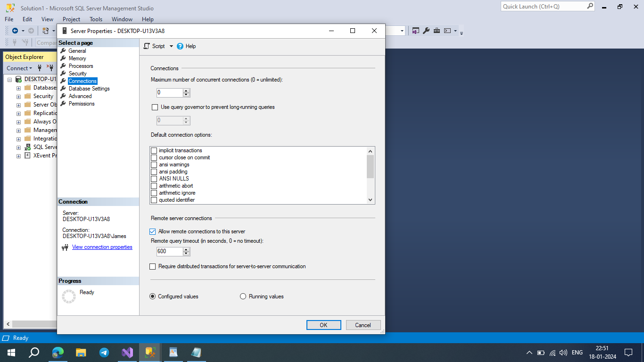
Task: Open Telegram from the taskbar
Action: (x=104, y=352)
